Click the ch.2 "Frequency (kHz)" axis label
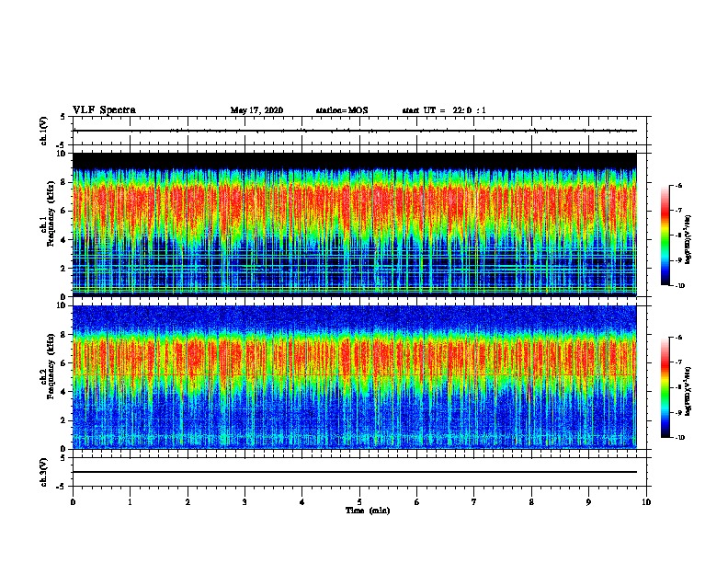Viewport: 728px width, 563px height. click(x=51, y=366)
